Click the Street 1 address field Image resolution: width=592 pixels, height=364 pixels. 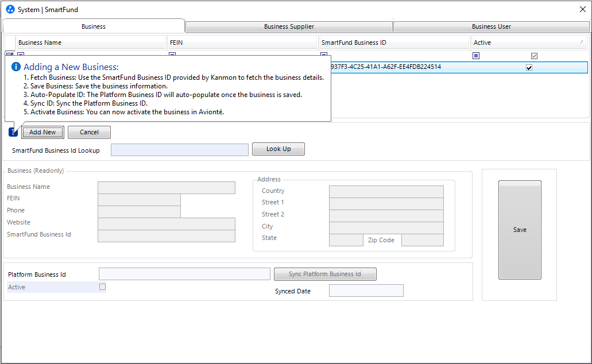[x=386, y=203]
